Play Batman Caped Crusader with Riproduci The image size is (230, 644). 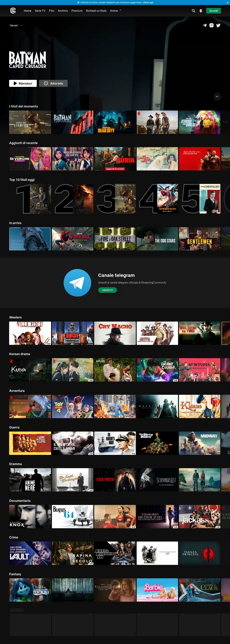[x=23, y=83]
